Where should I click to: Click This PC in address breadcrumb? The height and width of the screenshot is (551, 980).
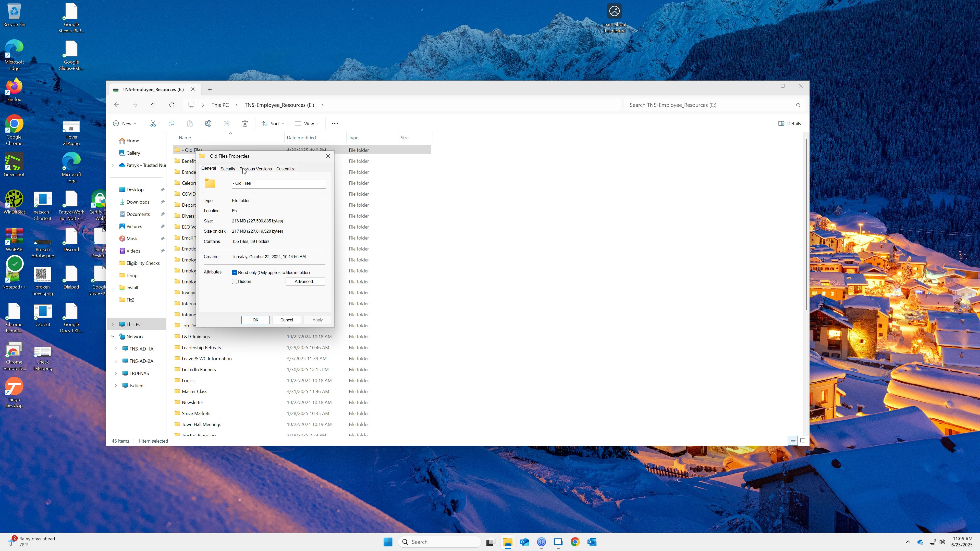tap(220, 105)
